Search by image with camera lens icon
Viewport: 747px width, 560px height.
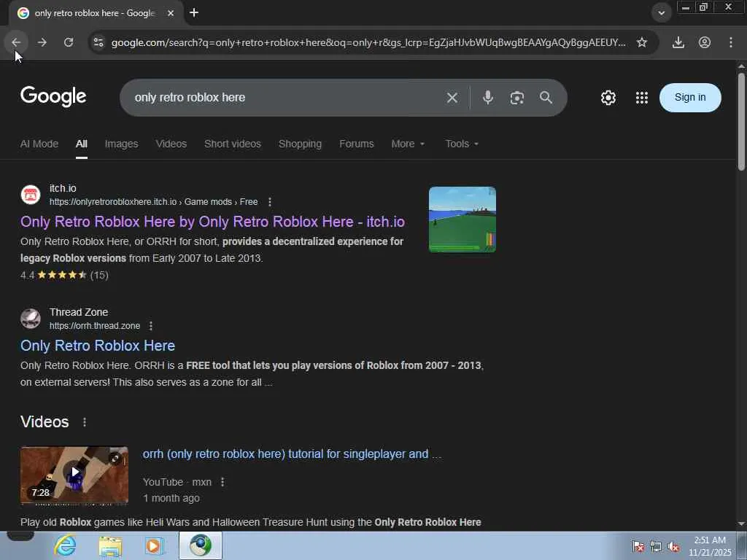coord(517,98)
